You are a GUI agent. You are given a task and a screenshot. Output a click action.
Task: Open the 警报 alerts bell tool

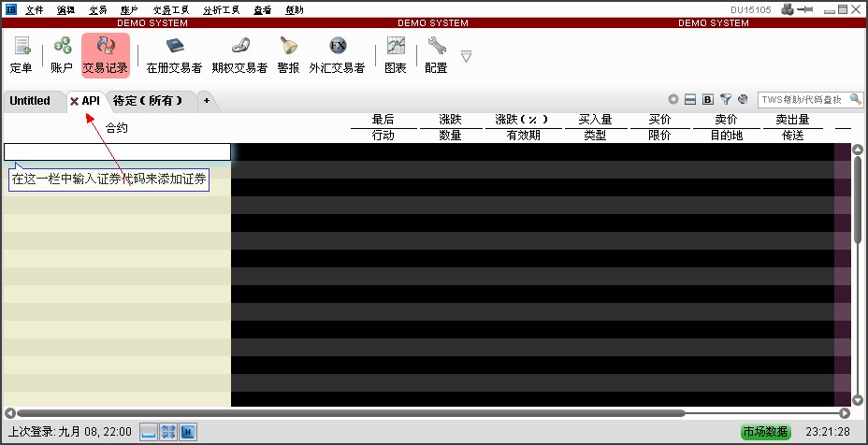[288, 55]
